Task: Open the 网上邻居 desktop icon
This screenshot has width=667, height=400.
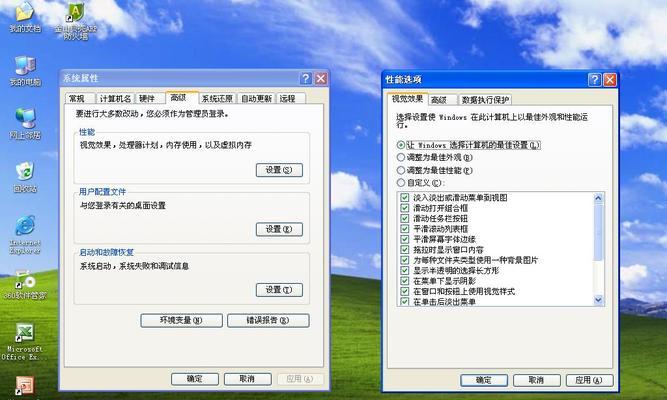Action: click(x=25, y=124)
